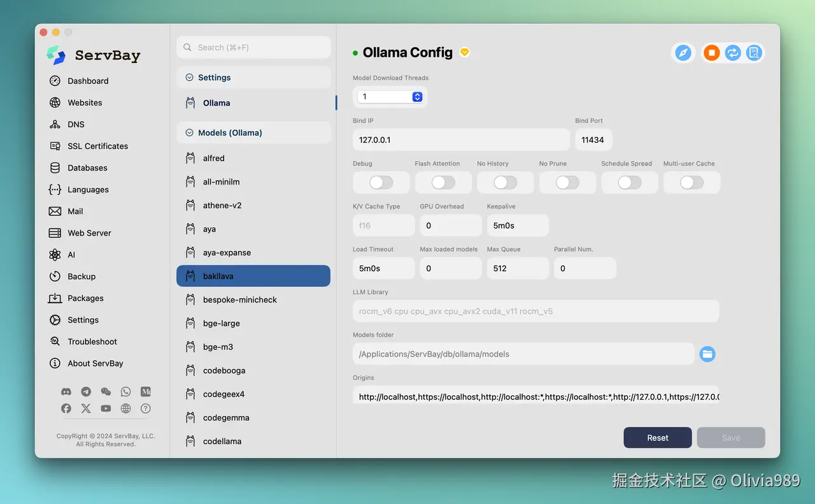
Task: Click the help question mark icon
Action: click(x=146, y=409)
